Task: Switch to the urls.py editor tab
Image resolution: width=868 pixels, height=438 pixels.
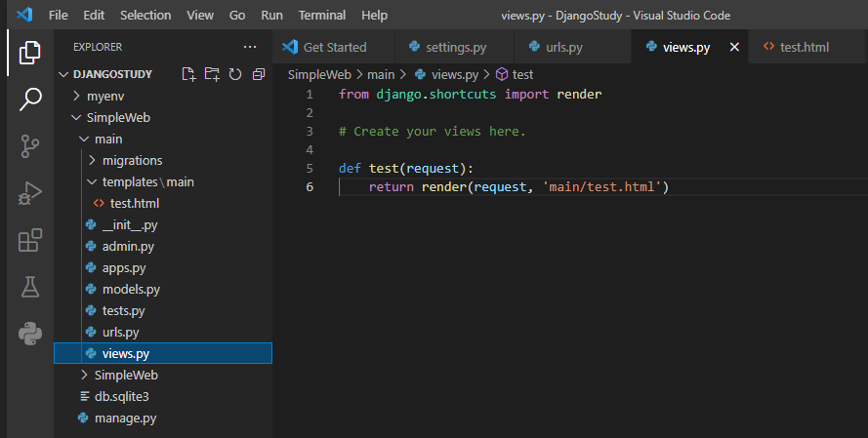Action: pos(572,47)
